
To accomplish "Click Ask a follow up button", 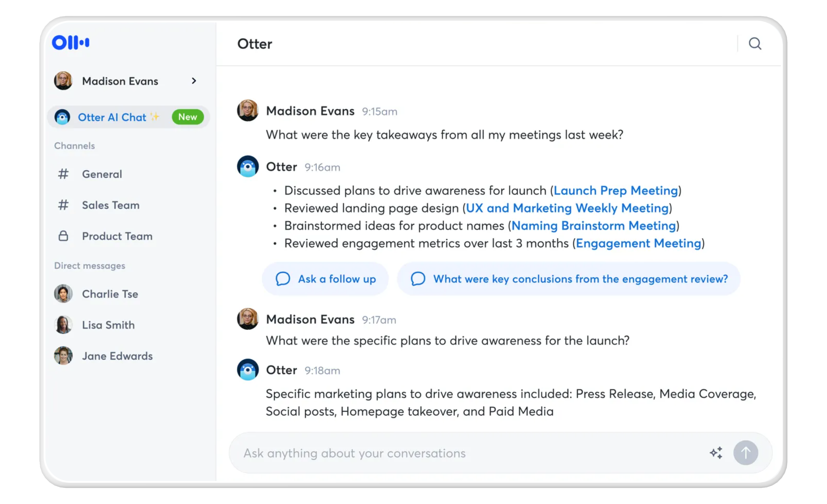I will point(325,279).
